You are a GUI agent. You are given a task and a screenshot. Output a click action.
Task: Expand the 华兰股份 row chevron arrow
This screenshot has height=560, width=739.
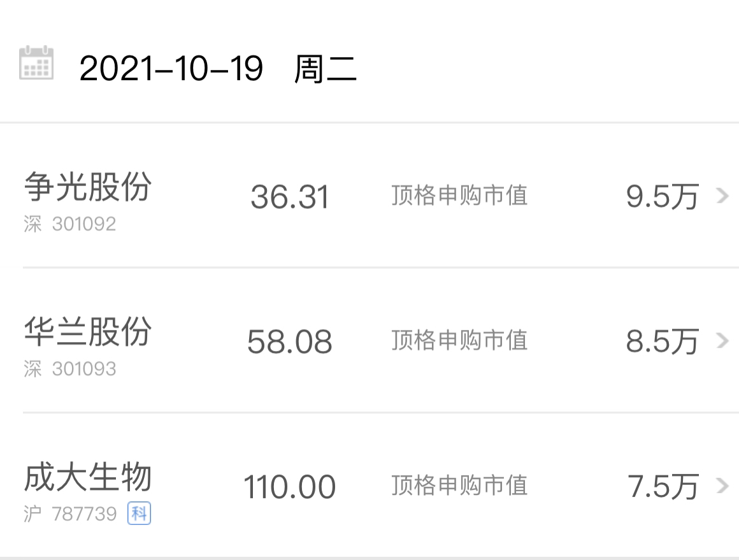[722, 340]
